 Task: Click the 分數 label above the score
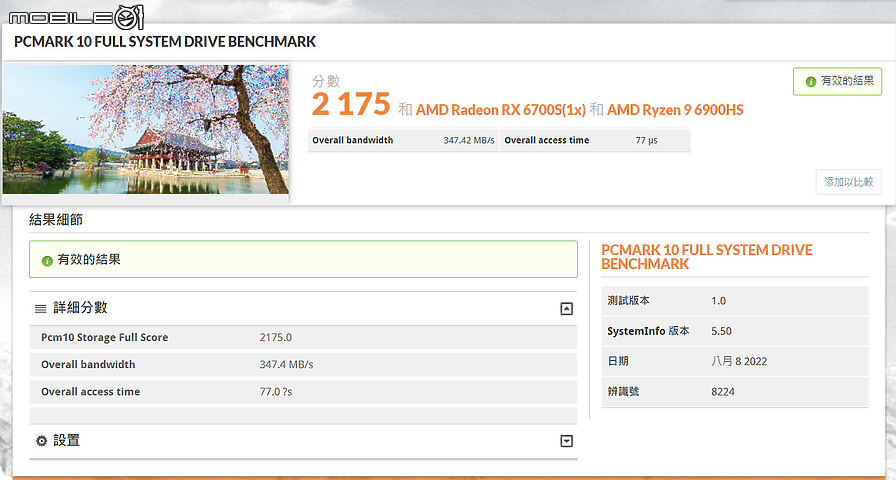(x=326, y=81)
